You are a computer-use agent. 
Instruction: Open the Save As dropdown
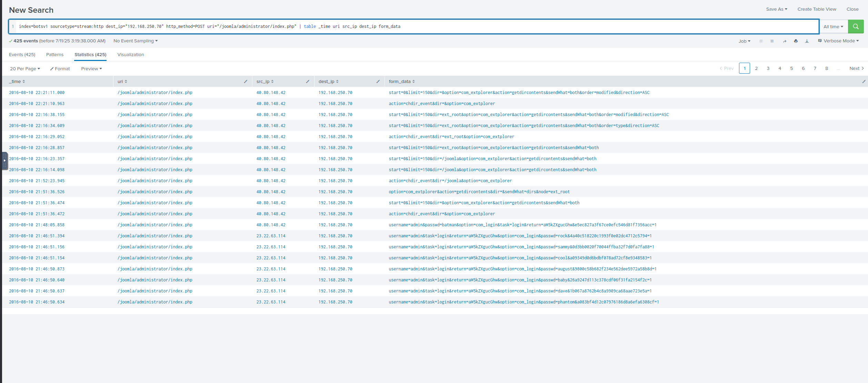pos(777,9)
